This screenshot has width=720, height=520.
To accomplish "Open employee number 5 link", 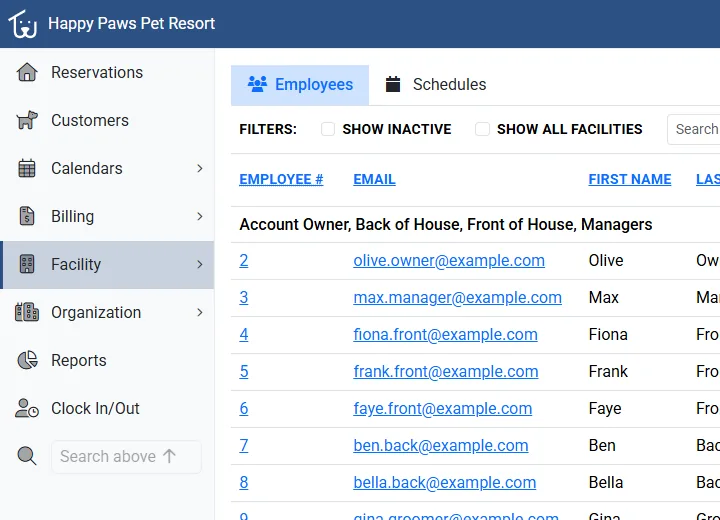I will click(244, 372).
